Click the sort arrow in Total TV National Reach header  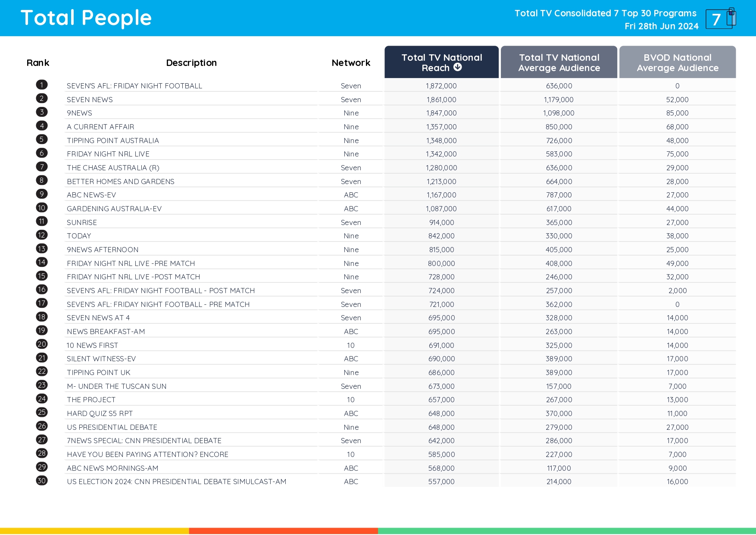(x=458, y=67)
